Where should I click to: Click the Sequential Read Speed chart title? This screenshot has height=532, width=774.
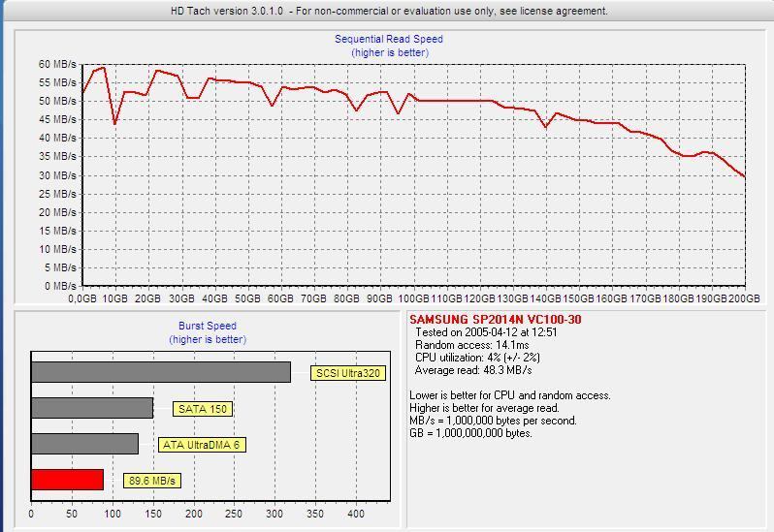click(x=389, y=39)
